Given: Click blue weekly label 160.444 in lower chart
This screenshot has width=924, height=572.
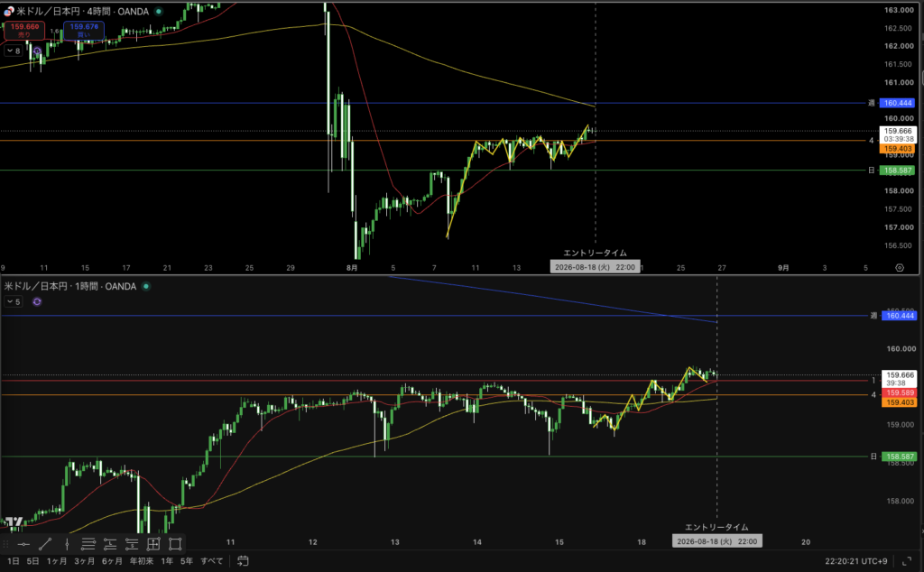Looking at the screenshot, I should [900, 316].
